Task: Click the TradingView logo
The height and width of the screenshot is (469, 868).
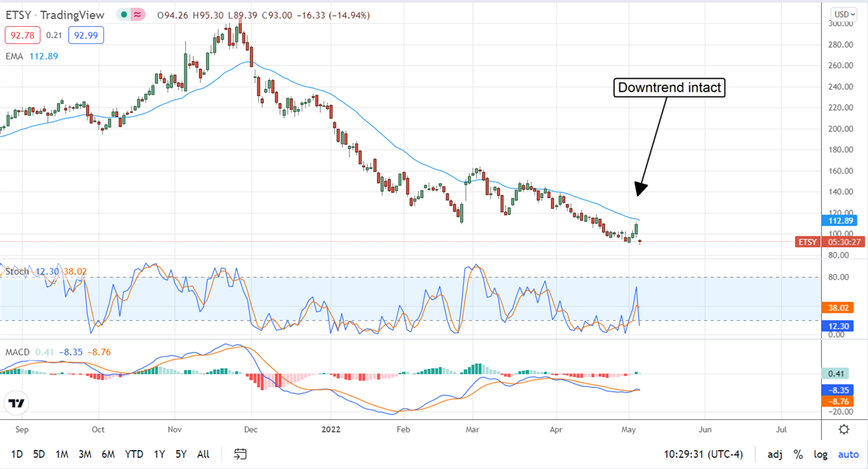Action: (x=17, y=403)
